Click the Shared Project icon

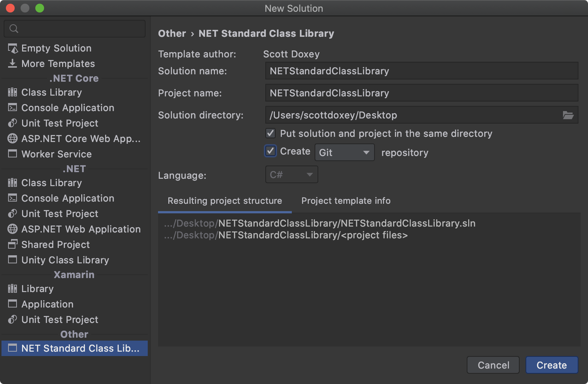12,244
